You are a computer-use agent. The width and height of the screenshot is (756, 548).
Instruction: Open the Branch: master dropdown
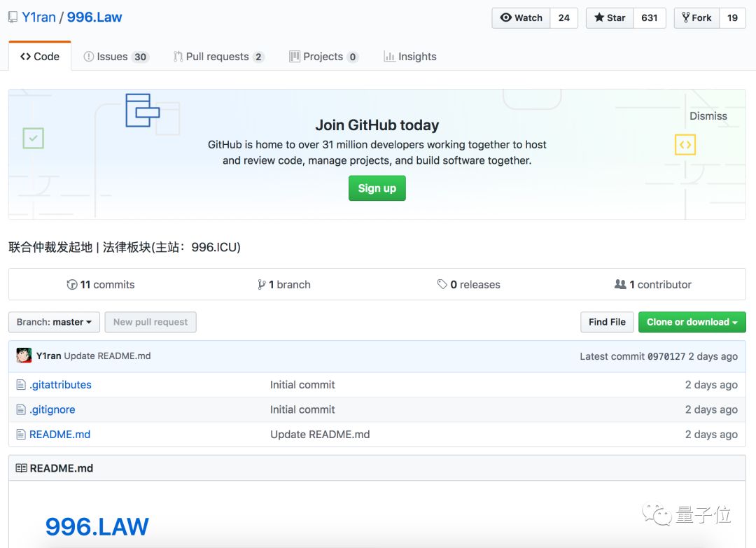pos(54,322)
